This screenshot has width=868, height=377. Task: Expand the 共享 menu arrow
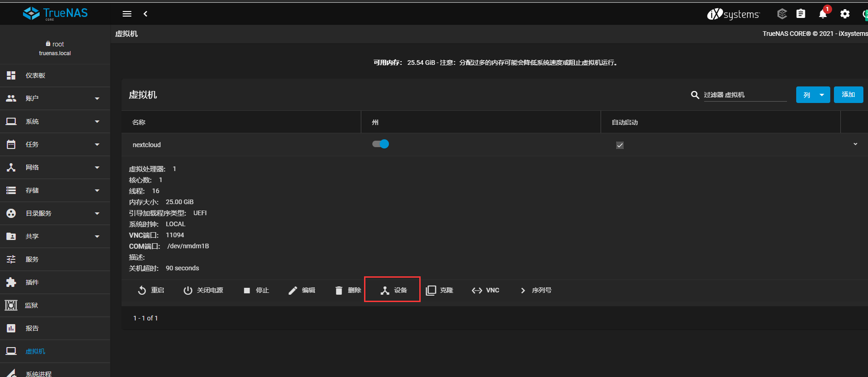97,236
